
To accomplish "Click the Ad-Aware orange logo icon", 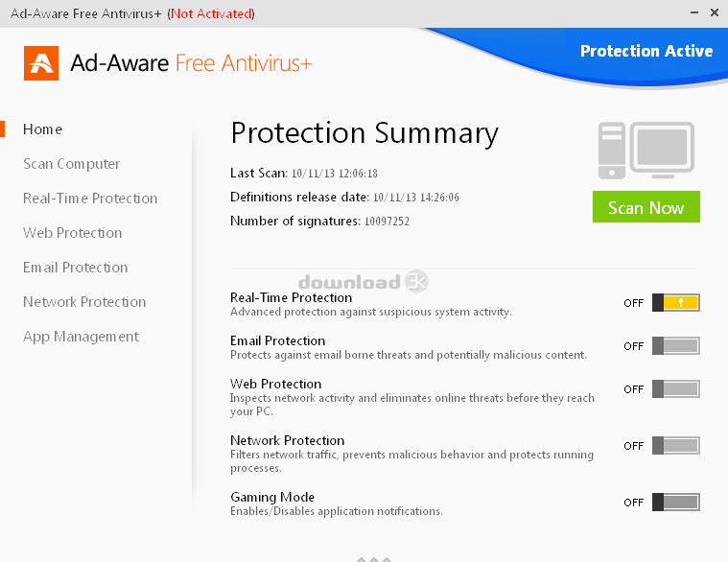I will [41, 62].
